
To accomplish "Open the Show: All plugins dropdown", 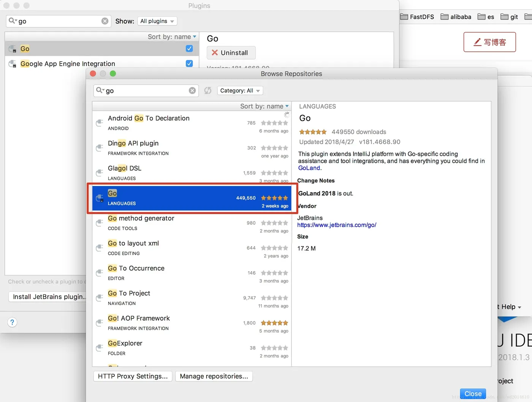I will [157, 21].
